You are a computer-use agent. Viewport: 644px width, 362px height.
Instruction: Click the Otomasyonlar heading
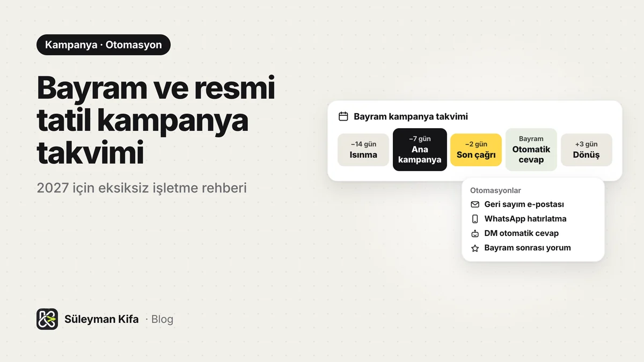click(x=495, y=190)
